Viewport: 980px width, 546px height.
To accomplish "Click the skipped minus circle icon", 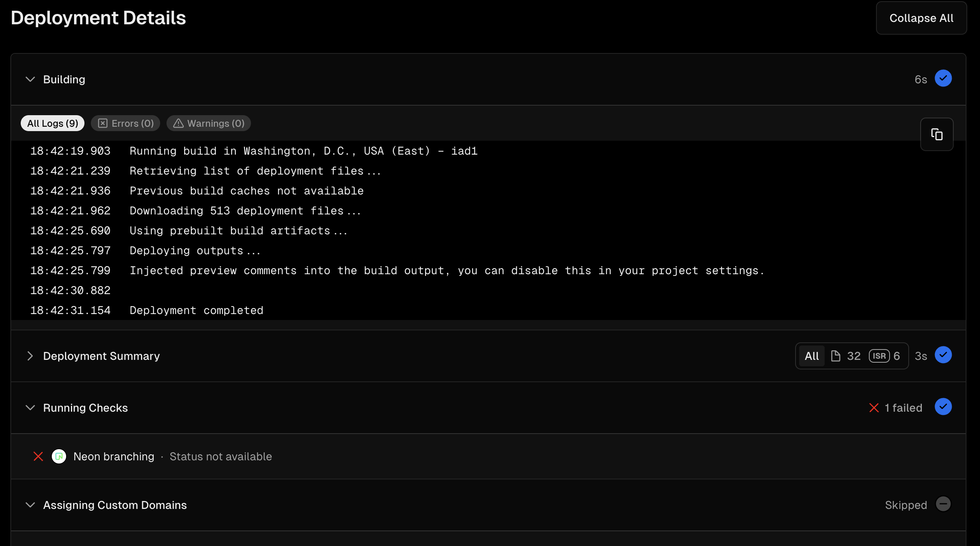I will click(943, 504).
